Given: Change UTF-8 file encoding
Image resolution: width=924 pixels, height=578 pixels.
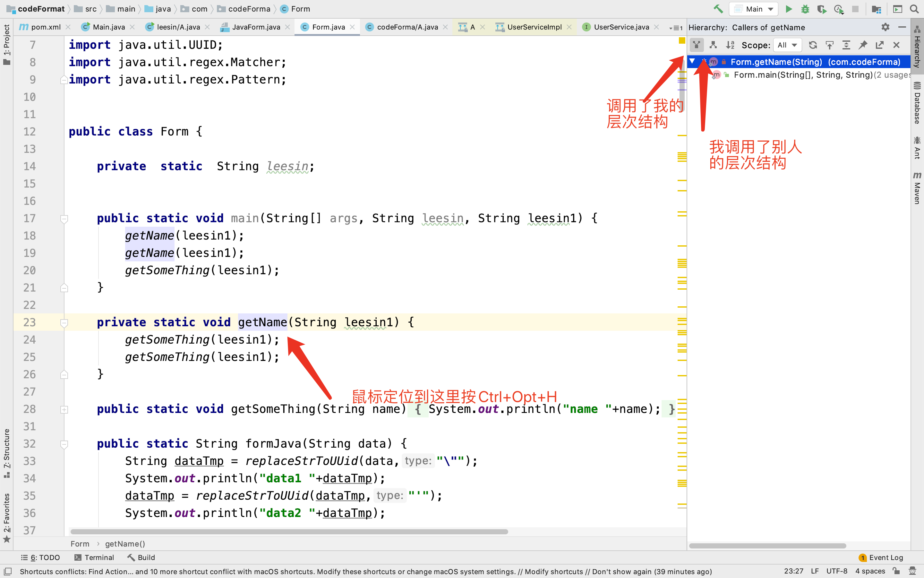Looking at the screenshot, I should pyautogui.click(x=836, y=571).
